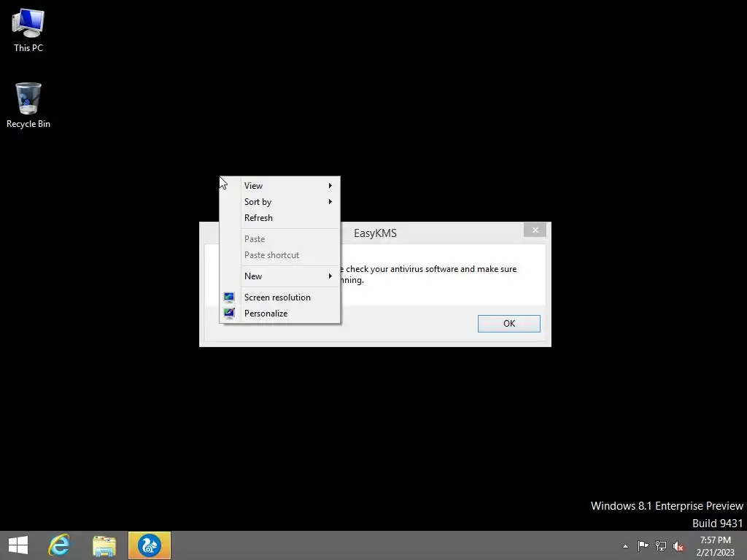Expand the View submenu
The image size is (747, 560).
[x=279, y=186]
